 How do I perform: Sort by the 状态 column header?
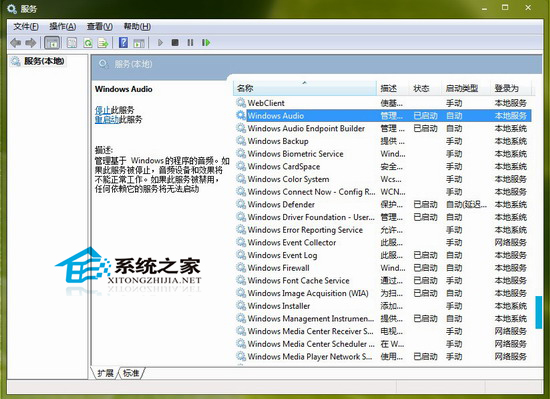[x=425, y=88]
